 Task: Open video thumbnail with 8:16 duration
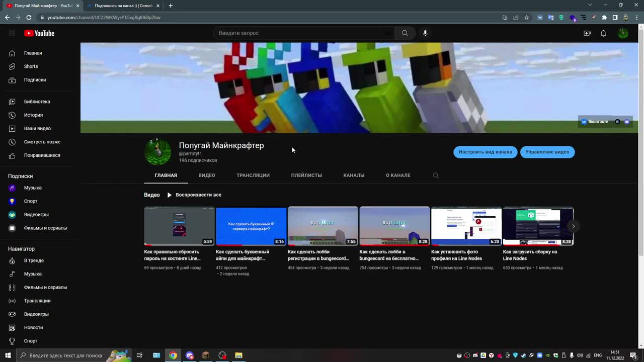point(251,226)
